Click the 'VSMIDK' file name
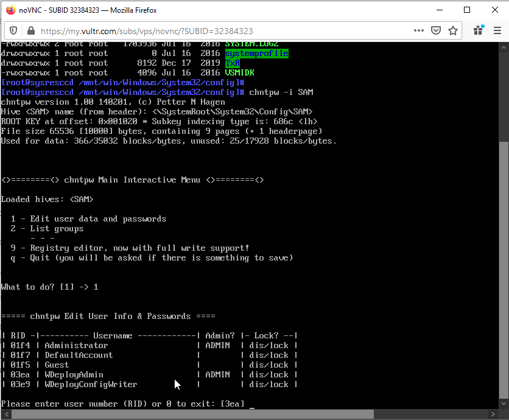The image size is (509, 420). (x=239, y=72)
